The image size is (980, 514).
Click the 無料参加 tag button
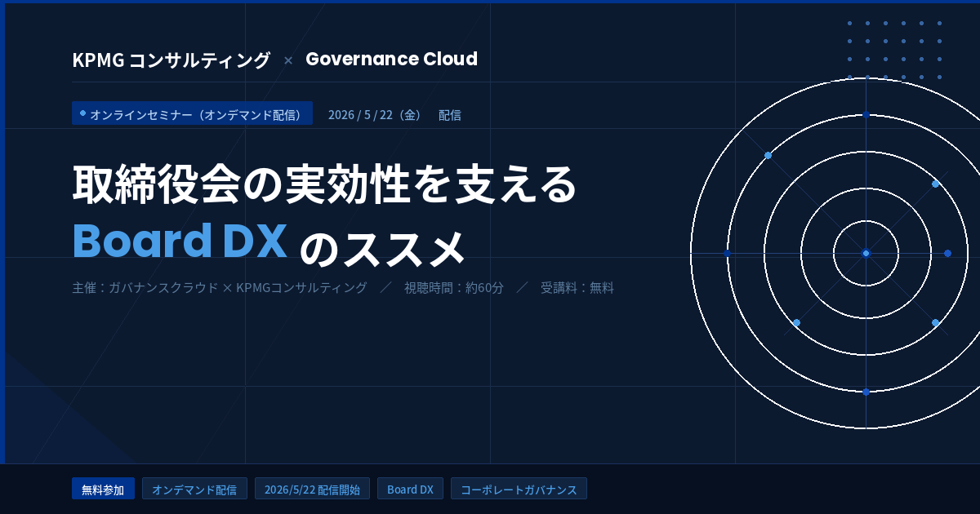point(103,490)
